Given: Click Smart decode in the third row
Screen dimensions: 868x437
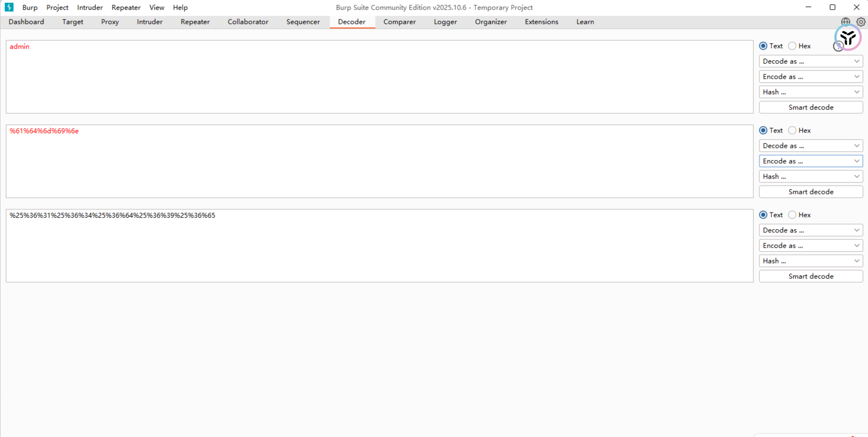Looking at the screenshot, I should (810, 276).
